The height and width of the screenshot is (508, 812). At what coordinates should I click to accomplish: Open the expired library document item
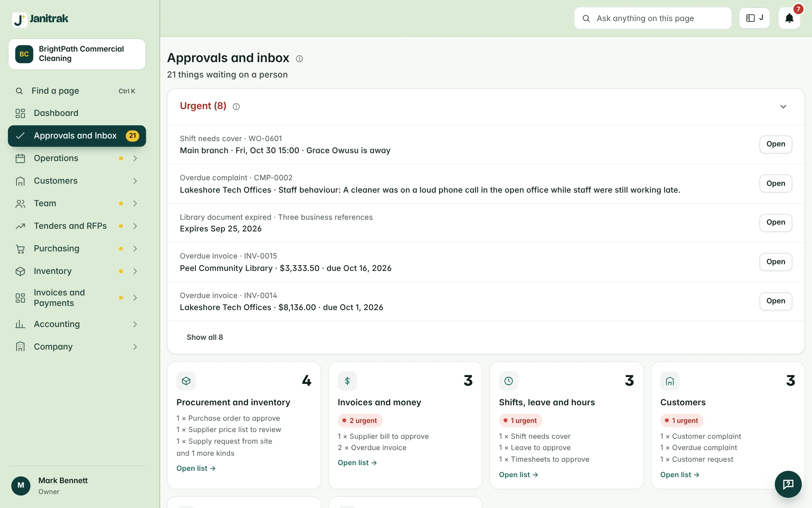pyautogui.click(x=776, y=223)
